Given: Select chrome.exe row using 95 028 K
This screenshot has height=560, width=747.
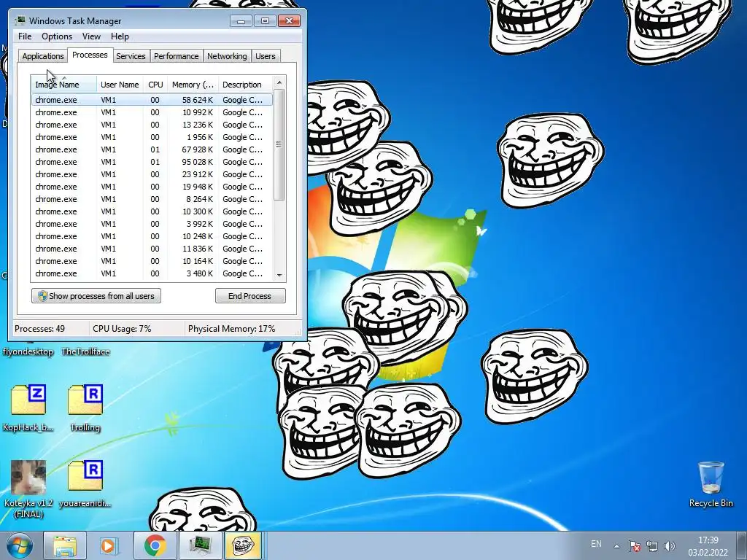Looking at the screenshot, I should pos(152,162).
